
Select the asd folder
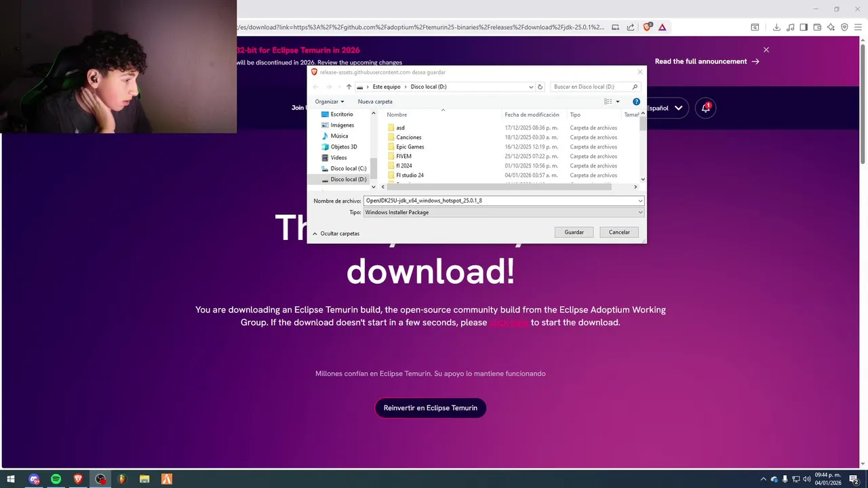pos(400,128)
